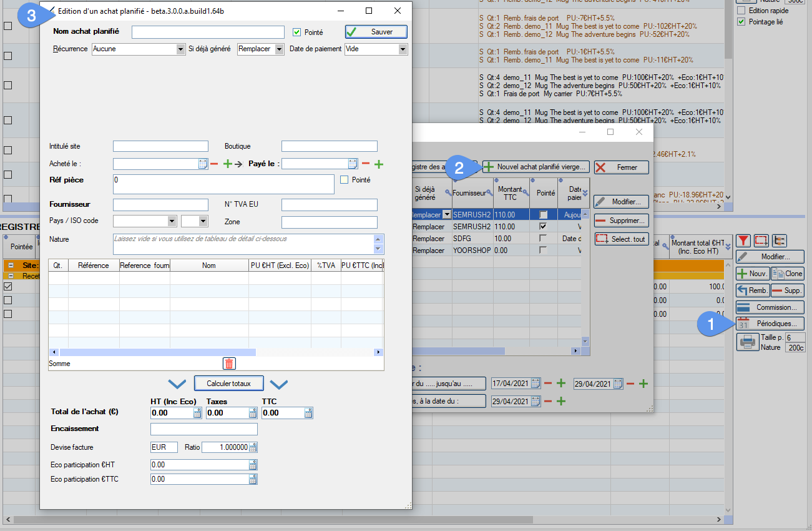Click the red filter funnel icon in main window
Screen dimensions: 812x531
pyautogui.click(x=743, y=241)
